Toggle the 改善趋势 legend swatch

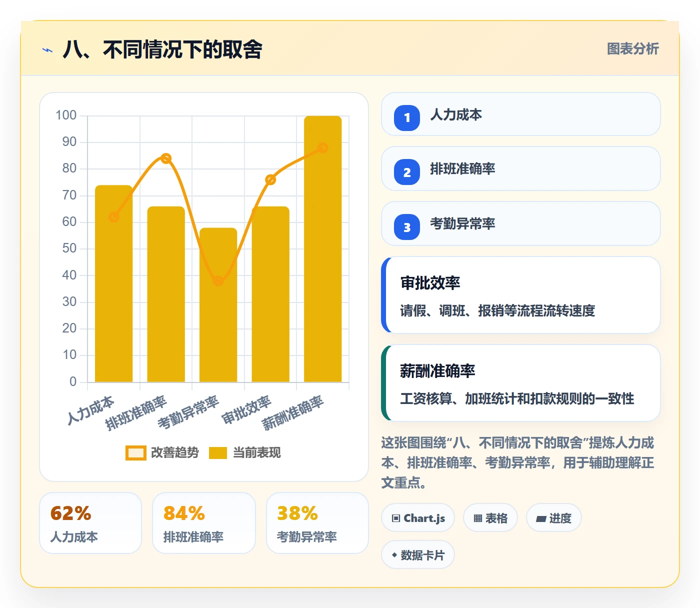pyautogui.click(x=135, y=453)
